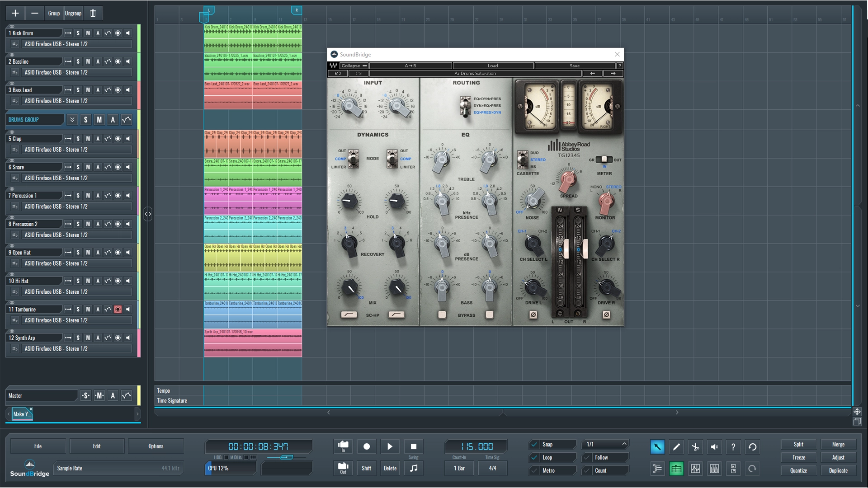This screenshot has width=868, height=488.
Task: Stop playback with the stop button
Action: tap(414, 446)
